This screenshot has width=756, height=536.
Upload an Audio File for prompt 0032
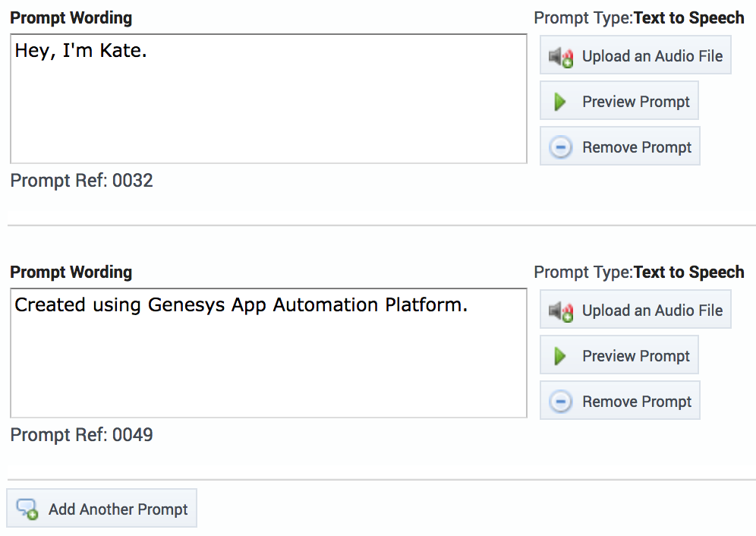[635, 55]
